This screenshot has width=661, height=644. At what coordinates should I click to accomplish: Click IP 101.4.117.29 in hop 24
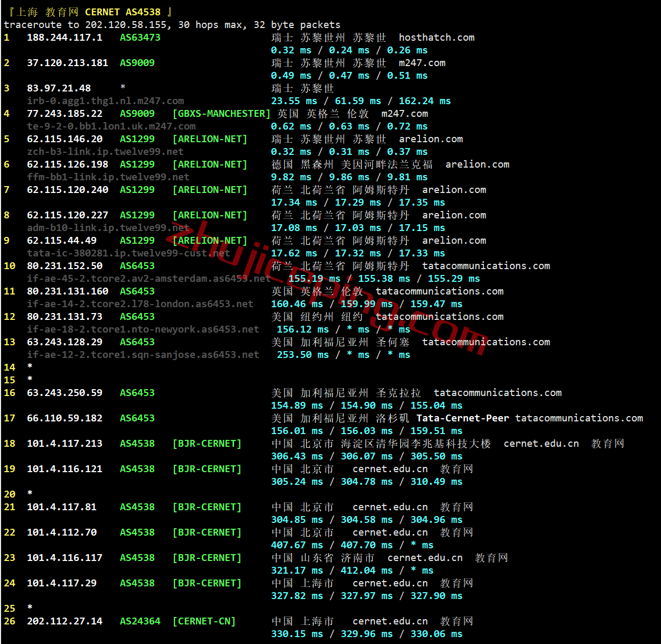pyautogui.click(x=62, y=583)
